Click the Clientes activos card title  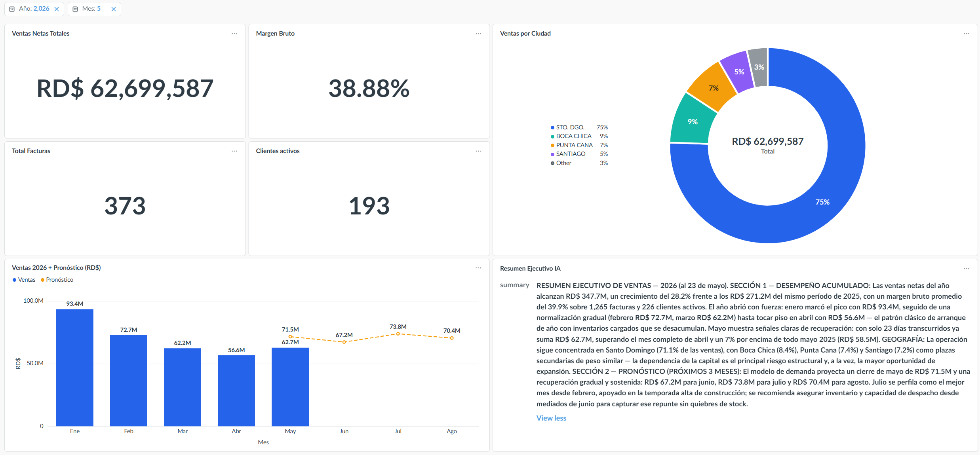click(278, 151)
